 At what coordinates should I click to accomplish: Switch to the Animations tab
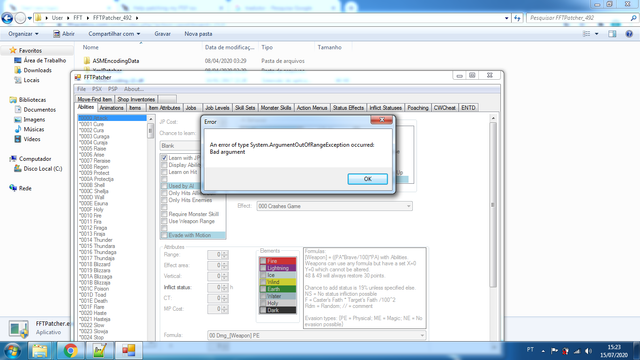[111, 108]
